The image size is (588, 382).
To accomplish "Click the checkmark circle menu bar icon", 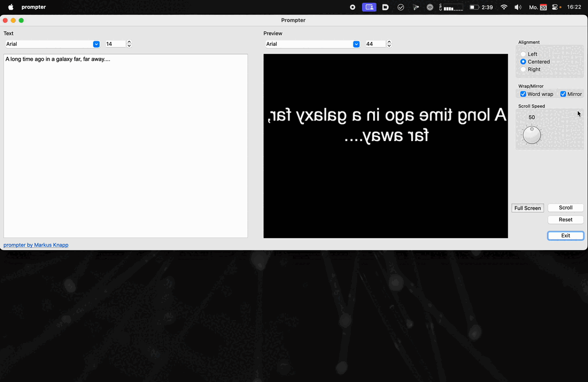I will (x=400, y=7).
